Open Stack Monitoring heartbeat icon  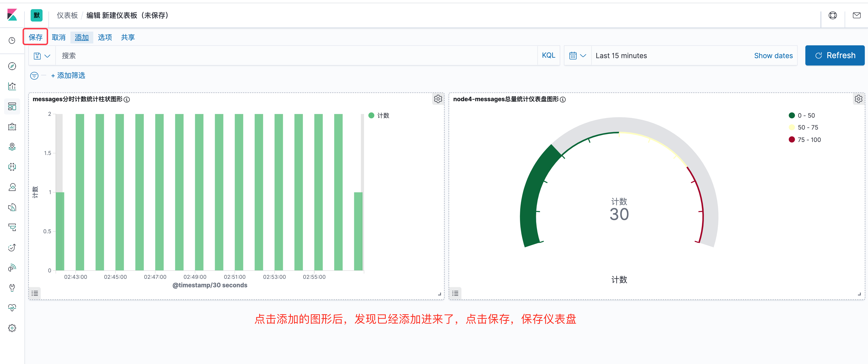click(x=12, y=307)
